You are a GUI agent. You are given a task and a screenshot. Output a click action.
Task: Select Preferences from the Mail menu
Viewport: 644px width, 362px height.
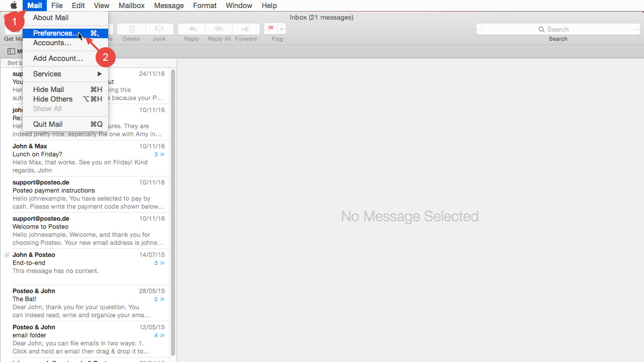[x=52, y=33]
